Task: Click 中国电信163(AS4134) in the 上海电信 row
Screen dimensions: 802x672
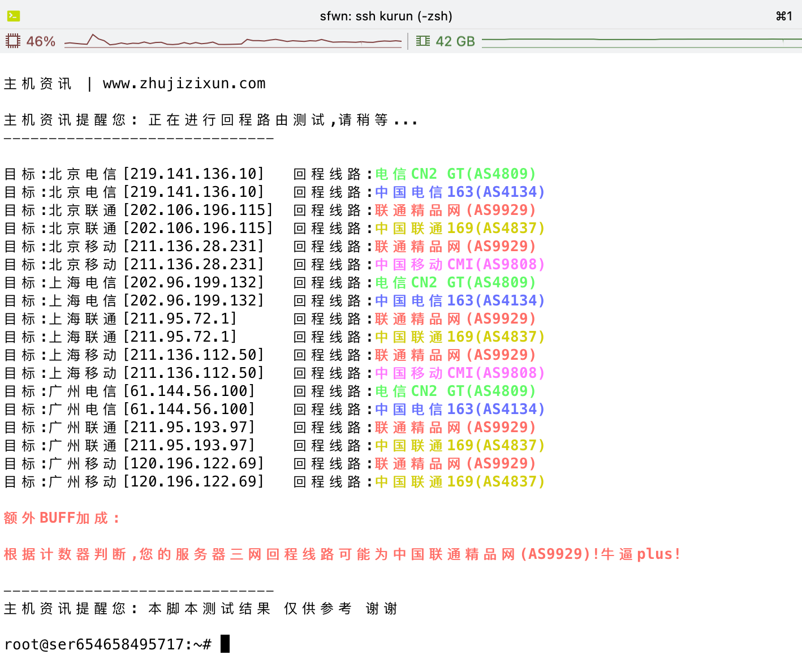Action: 460,300
